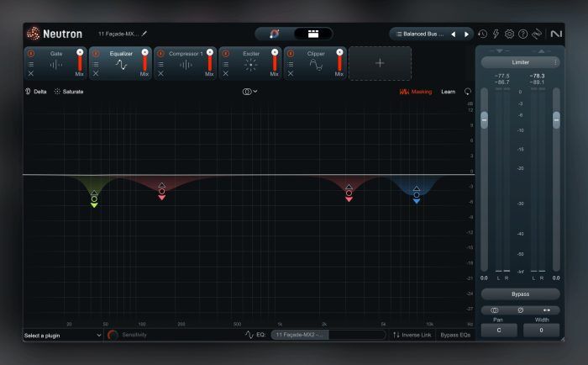The width and height of the screenshot is (588, 365).
Task: Toggle the Exciter module power button
Action: tap(226, 53)
